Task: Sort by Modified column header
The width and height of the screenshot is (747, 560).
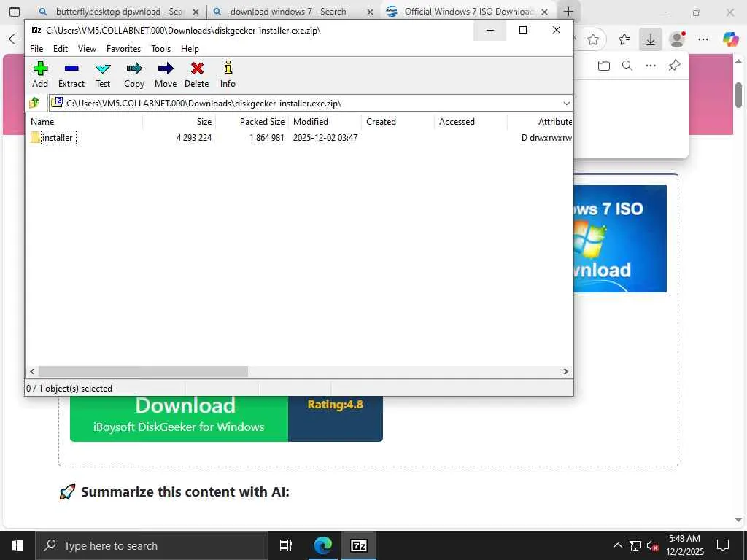Action: pos(325,122)
